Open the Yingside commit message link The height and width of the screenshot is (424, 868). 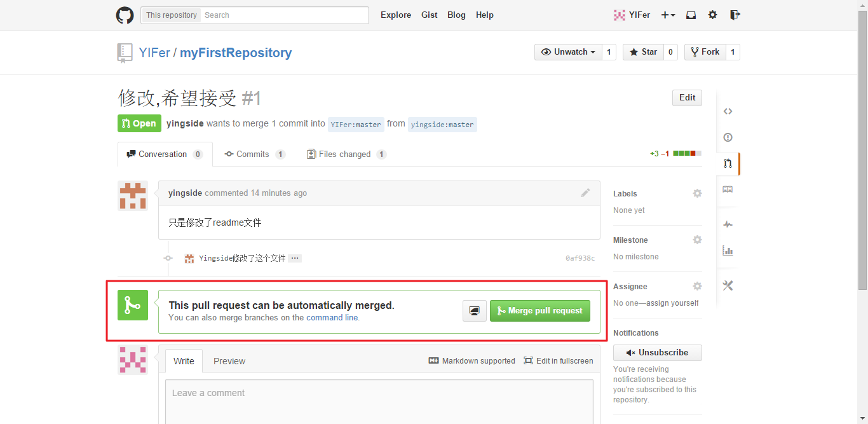click(x=242, y=259)
